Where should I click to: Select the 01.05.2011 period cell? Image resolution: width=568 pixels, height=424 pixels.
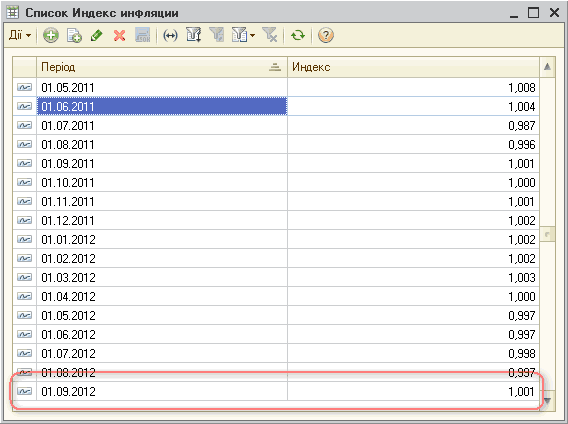pos(162,87)
